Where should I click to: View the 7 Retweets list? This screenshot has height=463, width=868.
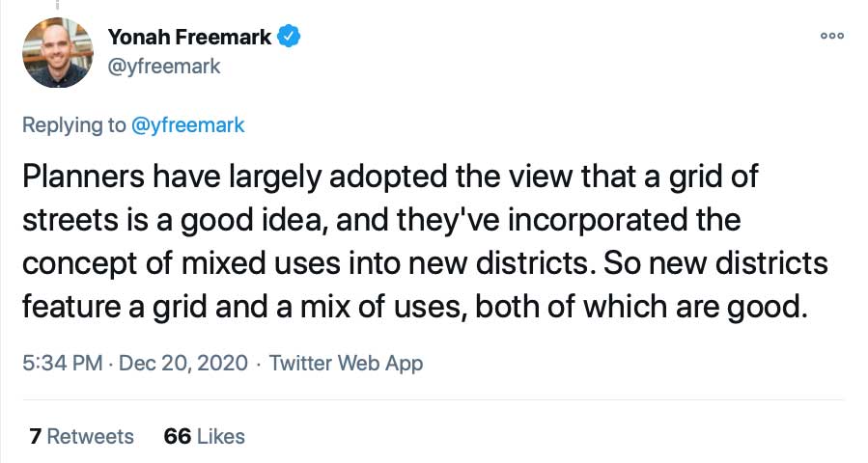pyautogui.click(x=82, y=436)
